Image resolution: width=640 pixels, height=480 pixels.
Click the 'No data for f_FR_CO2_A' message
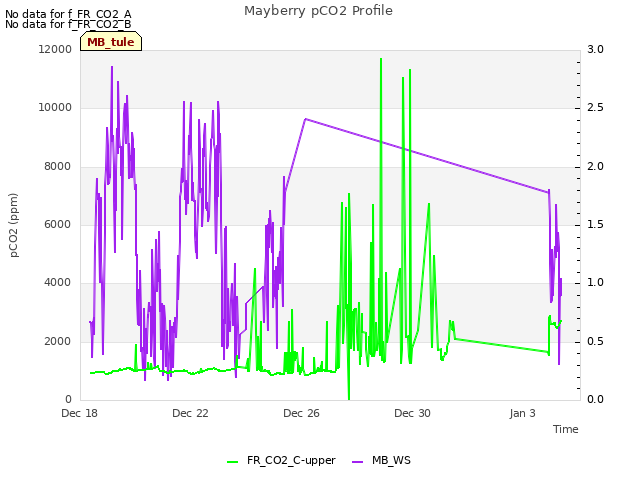pyautogui.click(x=68, y=14)
